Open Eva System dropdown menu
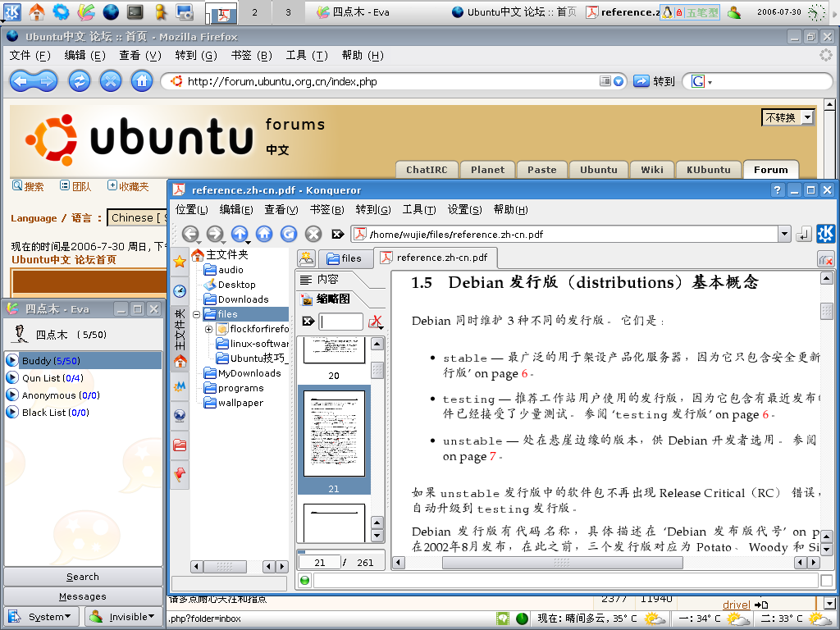 (x=42, y=617)
